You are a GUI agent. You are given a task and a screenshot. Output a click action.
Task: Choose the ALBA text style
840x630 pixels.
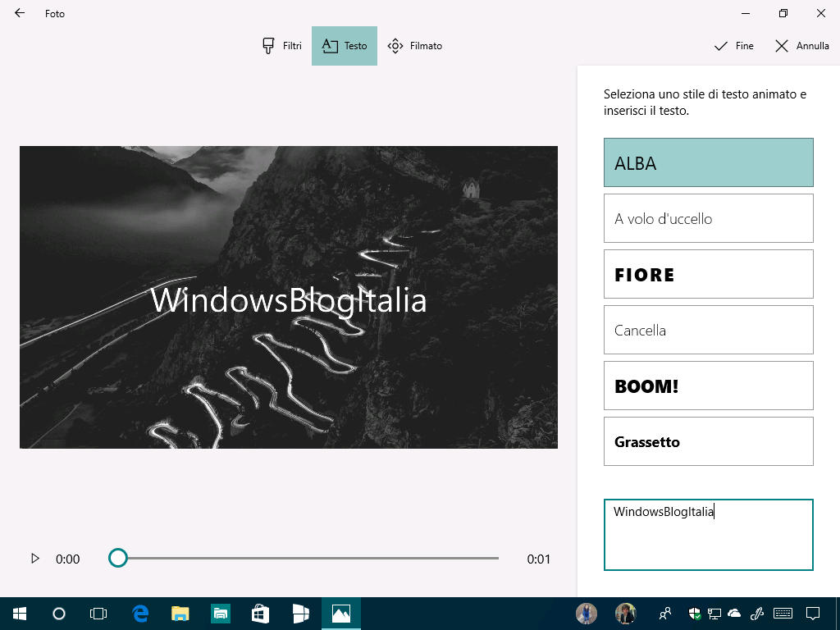708,162
